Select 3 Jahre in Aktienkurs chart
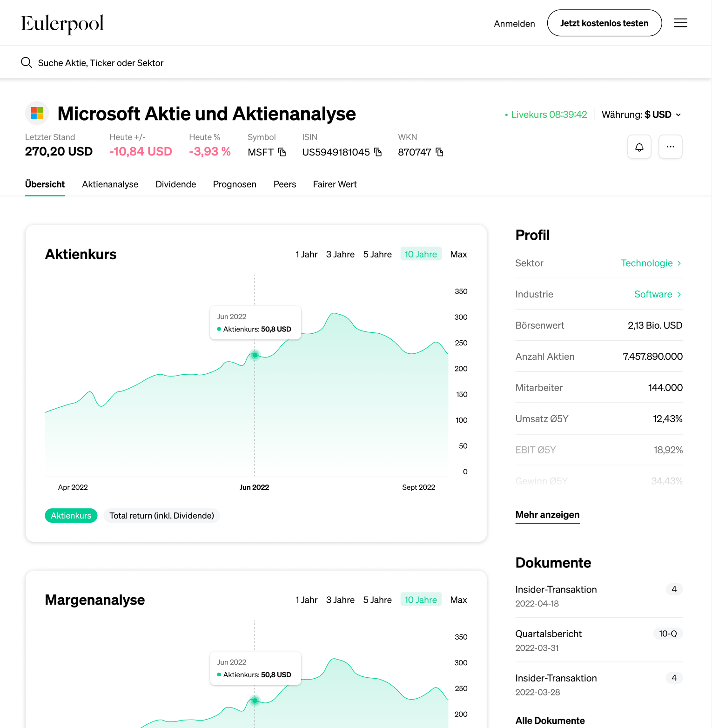 click(x=340, y=254)
